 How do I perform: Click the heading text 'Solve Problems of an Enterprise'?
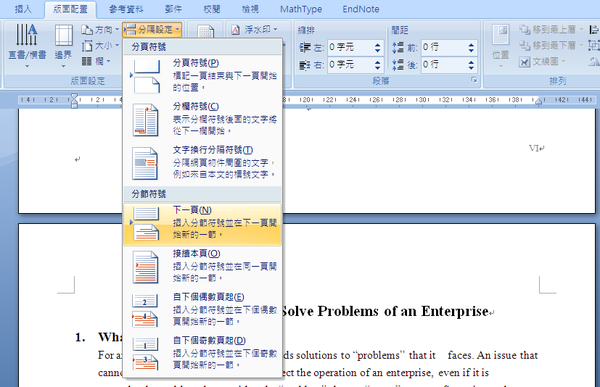[385, 311]
